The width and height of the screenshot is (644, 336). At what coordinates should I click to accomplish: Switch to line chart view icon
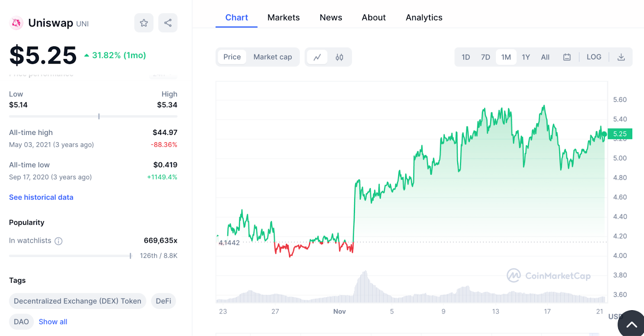(x=317, y=57)
